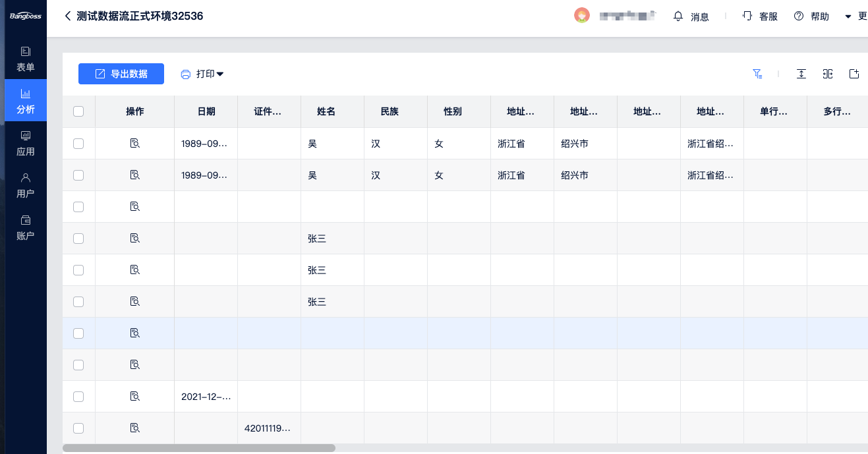
Task: Click the user avatar in header
Action: tap(581, 16)
